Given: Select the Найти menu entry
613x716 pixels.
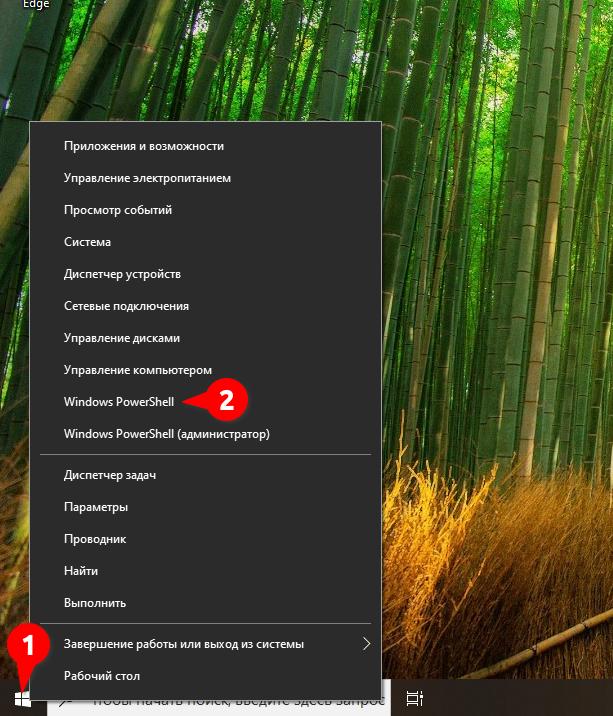Looking at the screenshot, I should pyautogui.click(x=206, y=571).
